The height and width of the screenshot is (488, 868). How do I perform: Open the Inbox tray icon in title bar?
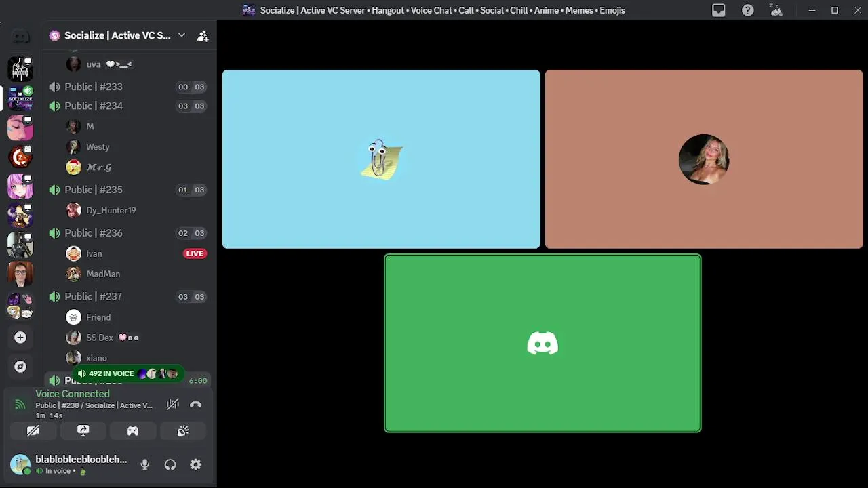[719, 10]
